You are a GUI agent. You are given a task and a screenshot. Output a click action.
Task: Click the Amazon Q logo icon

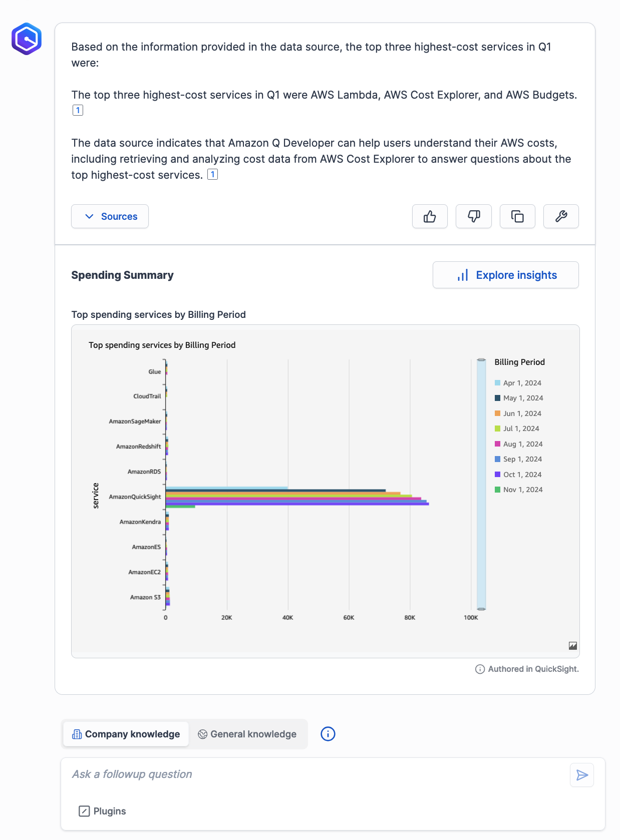pos(27,39)
